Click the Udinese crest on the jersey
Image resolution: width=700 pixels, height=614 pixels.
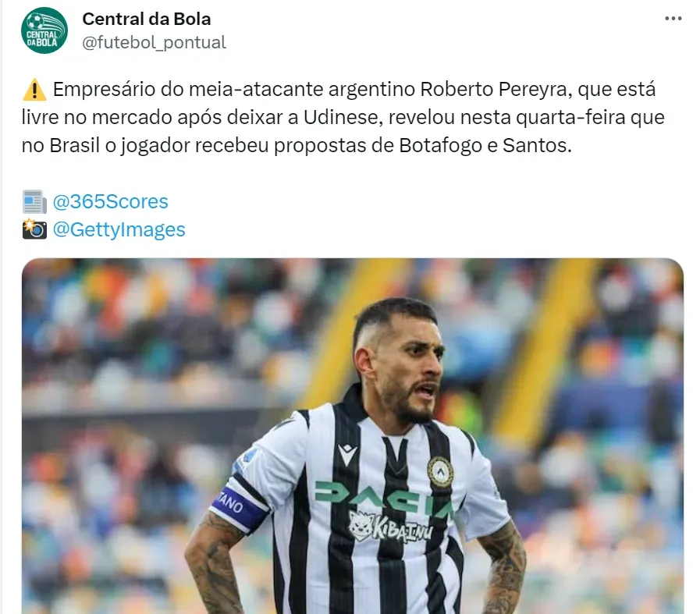pos(440,470)
